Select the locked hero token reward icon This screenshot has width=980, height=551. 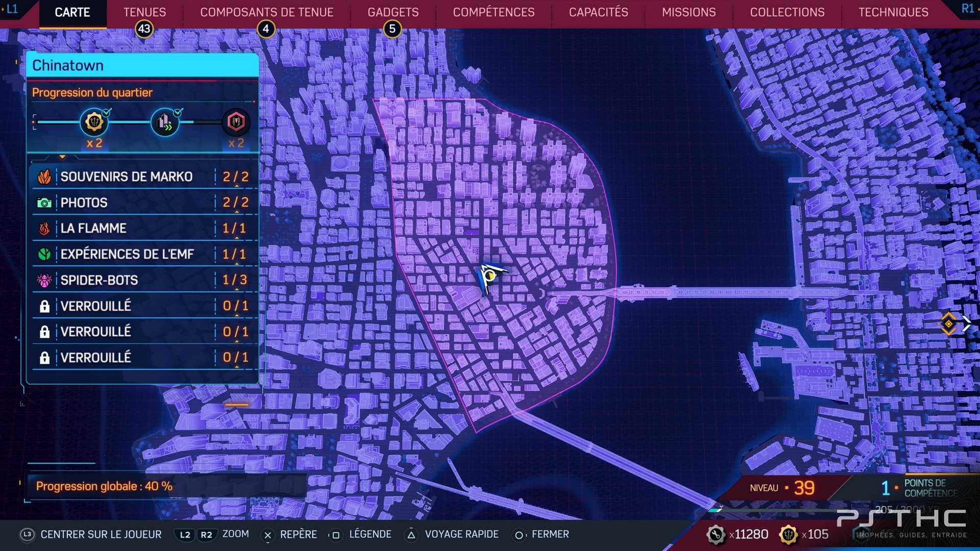236,122
